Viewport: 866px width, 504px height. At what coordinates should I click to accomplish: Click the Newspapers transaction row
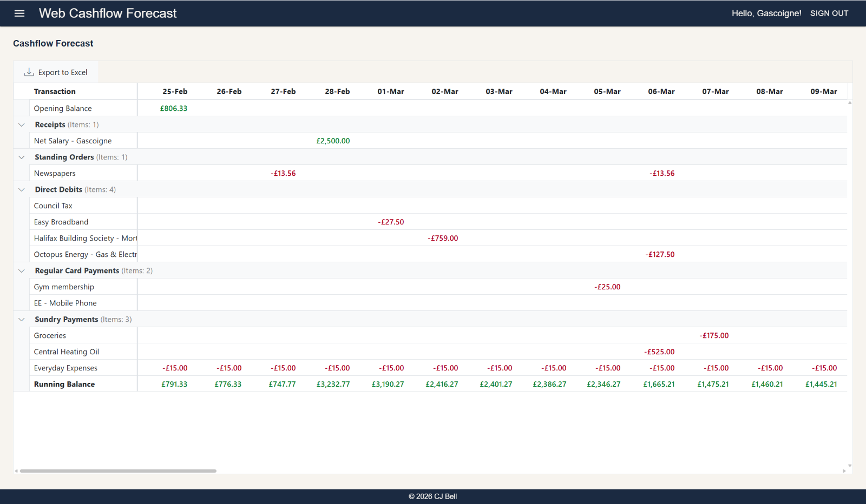pos(55,173)
